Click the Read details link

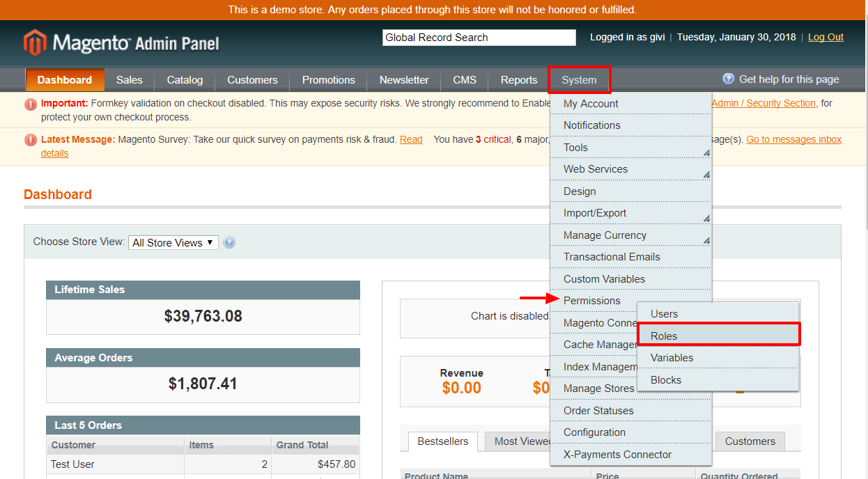(x=411, y=139)
